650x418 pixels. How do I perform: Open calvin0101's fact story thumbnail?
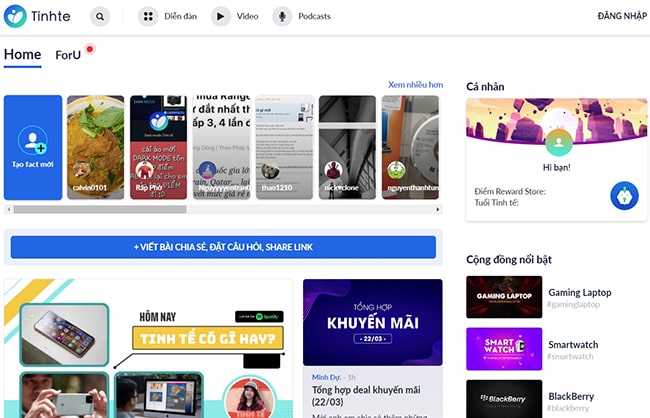95,147
